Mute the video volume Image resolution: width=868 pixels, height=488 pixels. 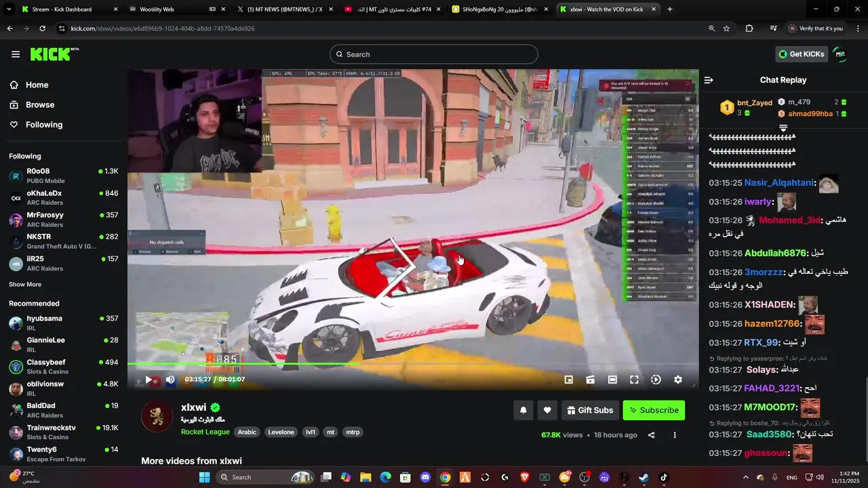pos(170,380)
